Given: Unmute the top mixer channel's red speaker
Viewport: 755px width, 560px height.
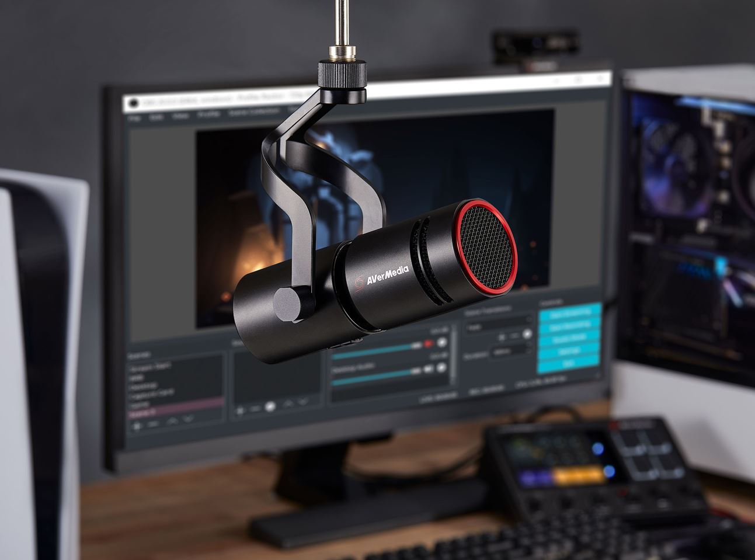Looking at the screenshot, I should click(x=429, y=345).
